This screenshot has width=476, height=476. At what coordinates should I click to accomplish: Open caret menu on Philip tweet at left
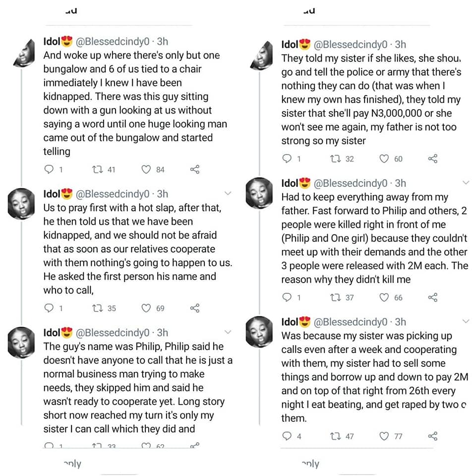click(228, 332)
